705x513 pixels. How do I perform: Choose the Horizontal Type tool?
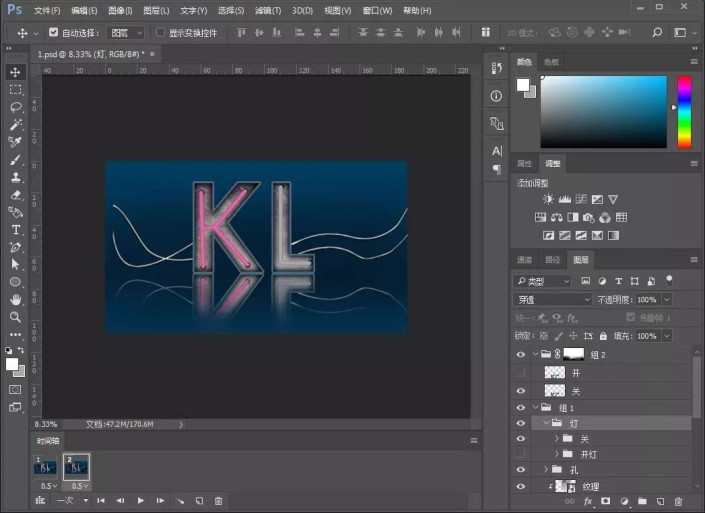click(16, 229)
